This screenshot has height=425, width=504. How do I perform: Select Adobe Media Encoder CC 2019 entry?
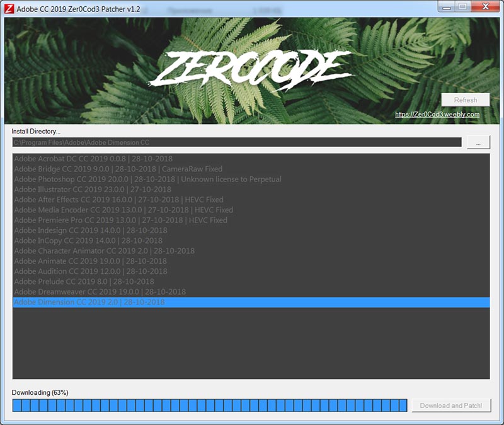[x=251, y=210]
